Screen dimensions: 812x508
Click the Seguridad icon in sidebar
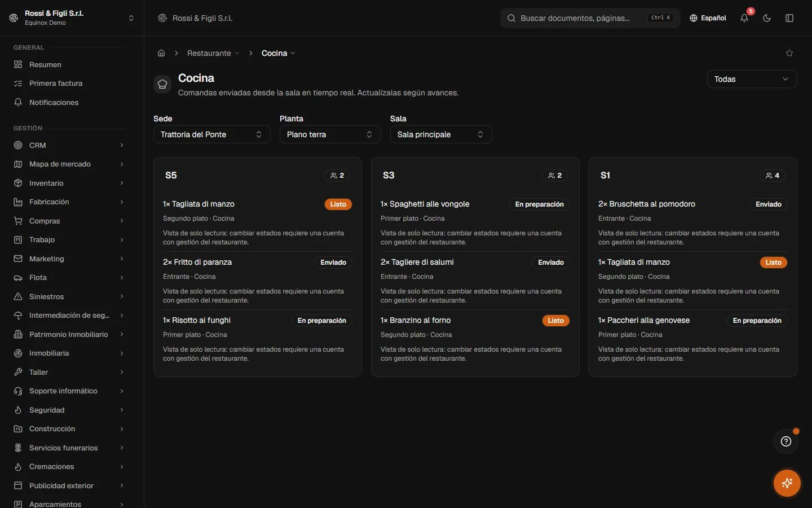click(18, 410)
